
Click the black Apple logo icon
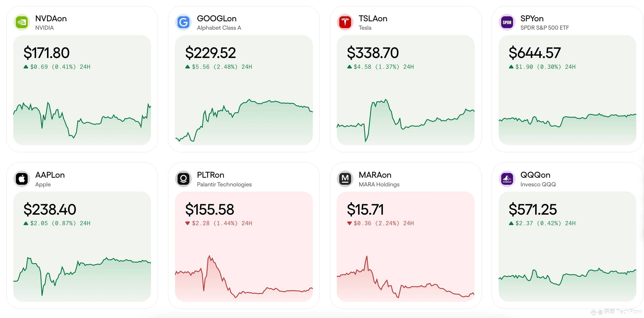[22, 179]
